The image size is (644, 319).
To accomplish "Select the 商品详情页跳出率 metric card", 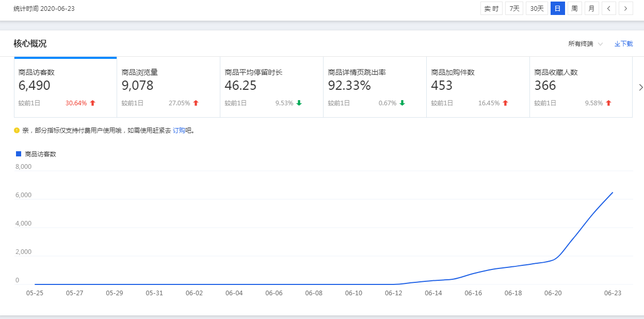I will (x=375, y=87).
